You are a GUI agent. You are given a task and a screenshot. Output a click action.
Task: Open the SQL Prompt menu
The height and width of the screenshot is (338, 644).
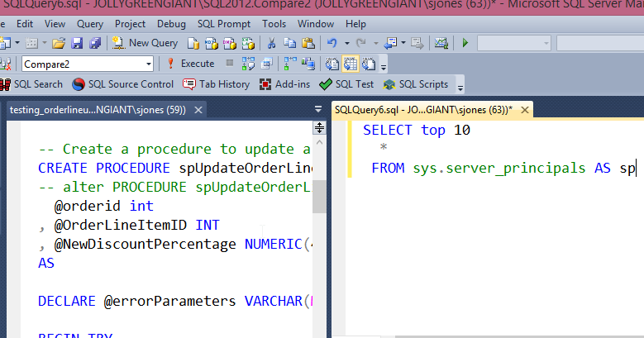coord(222,24)
